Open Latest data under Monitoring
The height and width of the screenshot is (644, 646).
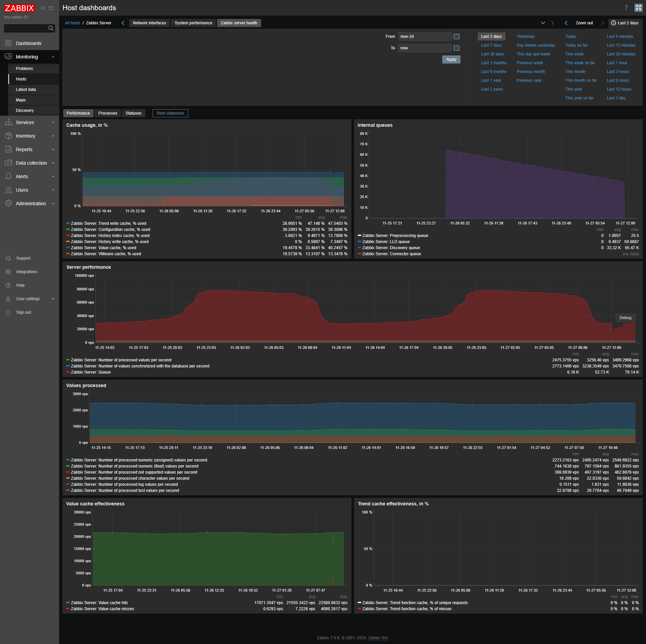pyautogui.click(x=33, y=90)
